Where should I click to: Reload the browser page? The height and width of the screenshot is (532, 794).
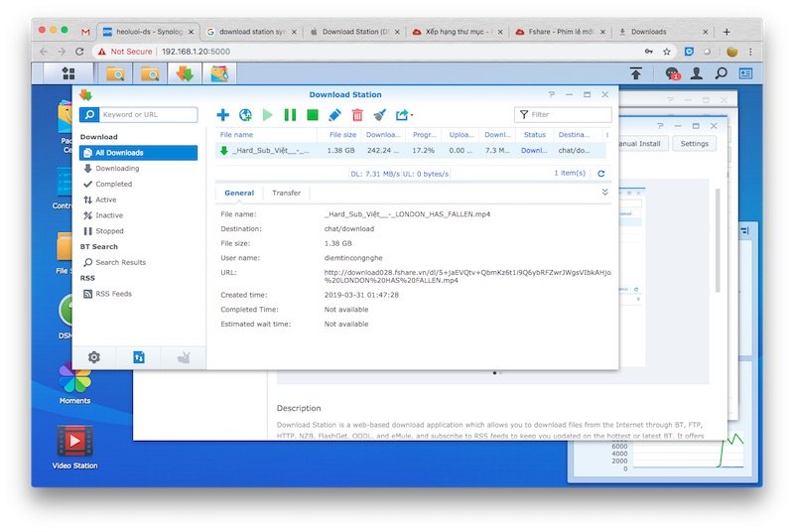(x=79, y=52)
